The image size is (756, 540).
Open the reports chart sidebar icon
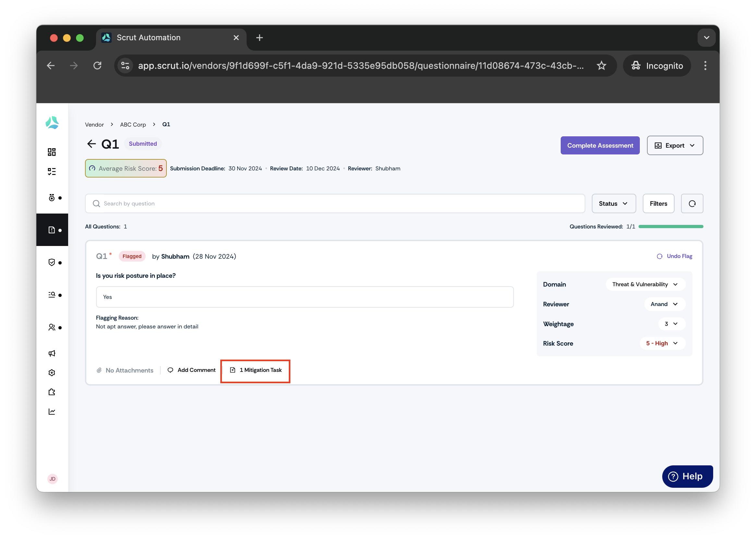52,411
